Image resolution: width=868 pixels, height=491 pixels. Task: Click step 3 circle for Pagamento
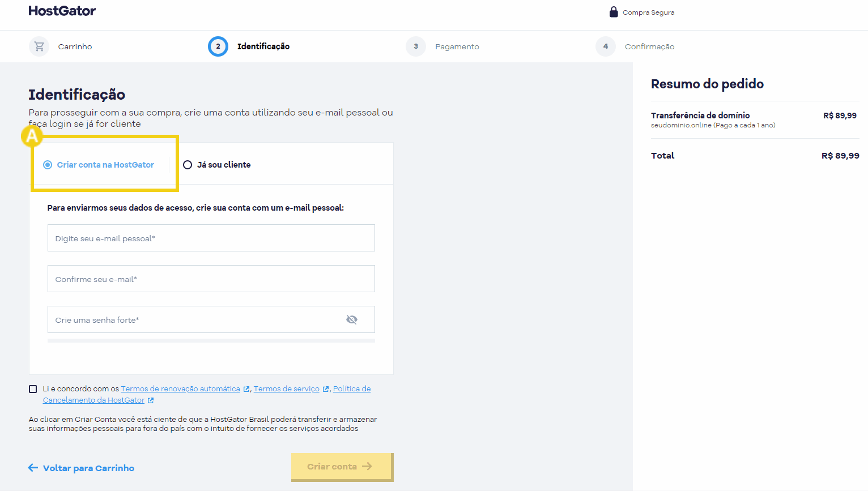tap(416, 46)
